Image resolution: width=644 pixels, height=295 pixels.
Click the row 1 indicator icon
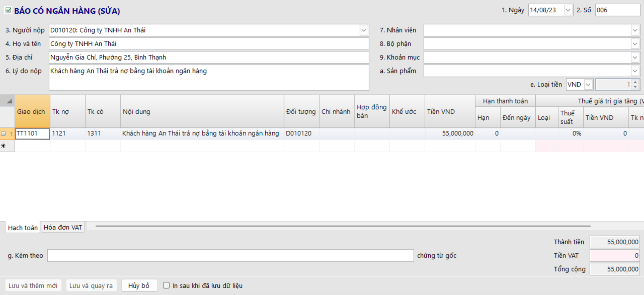pos(4,134)
